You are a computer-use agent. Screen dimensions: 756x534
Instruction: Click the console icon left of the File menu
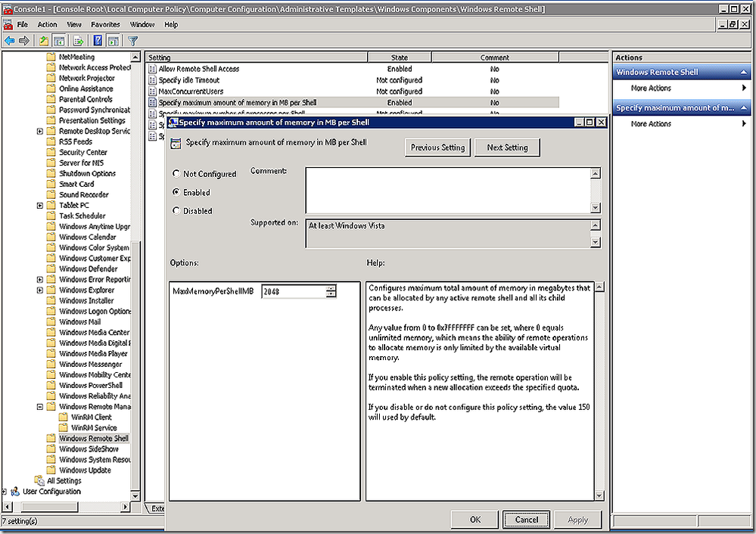(8, 24)
